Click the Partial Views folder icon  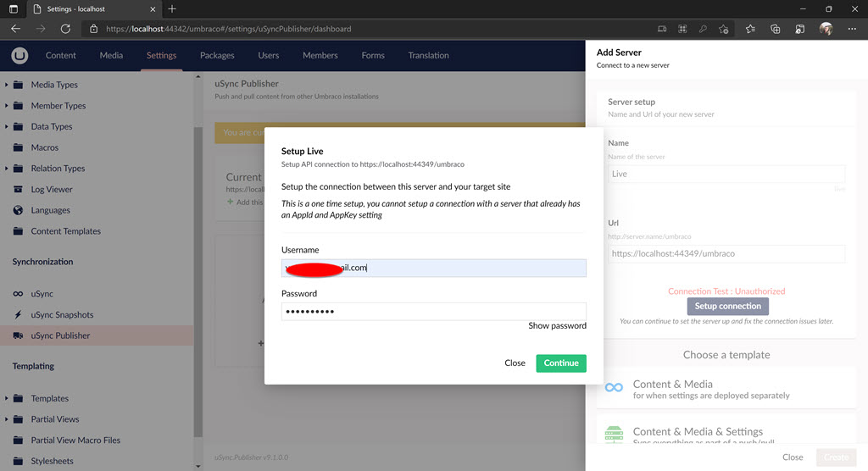(x=19, y=419)
